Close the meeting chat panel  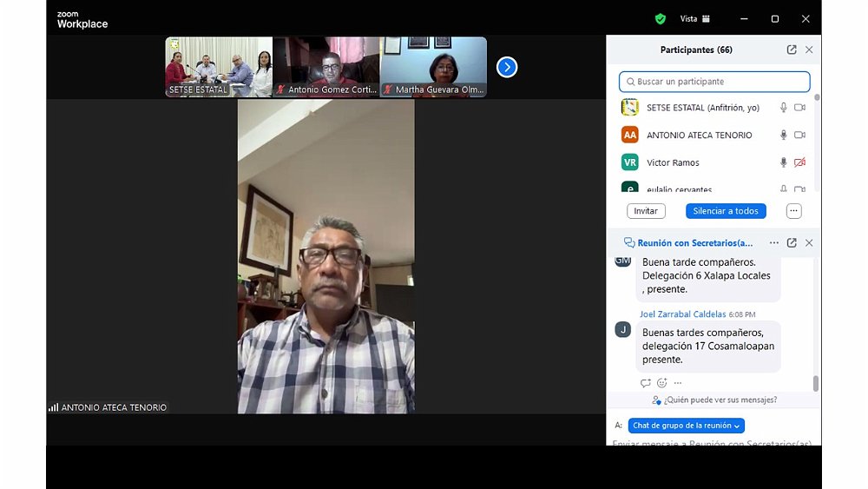[809, 243]
